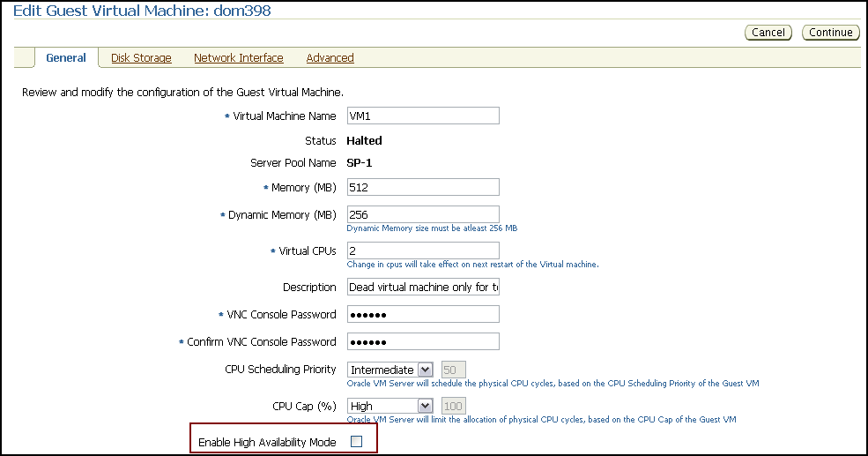Click the 'SP-1' server pool name

click(x=360, y=163)
